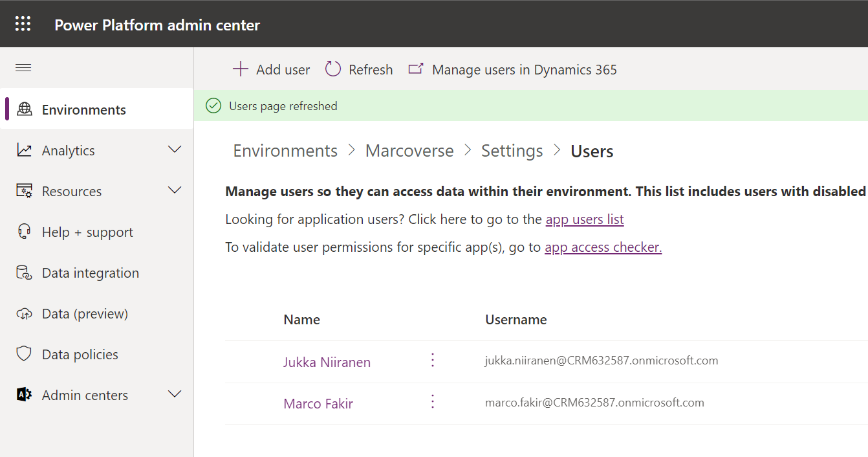This screenshot has width=868, height=457.
Task: Expand the Resources chevron
Action: 175,190
